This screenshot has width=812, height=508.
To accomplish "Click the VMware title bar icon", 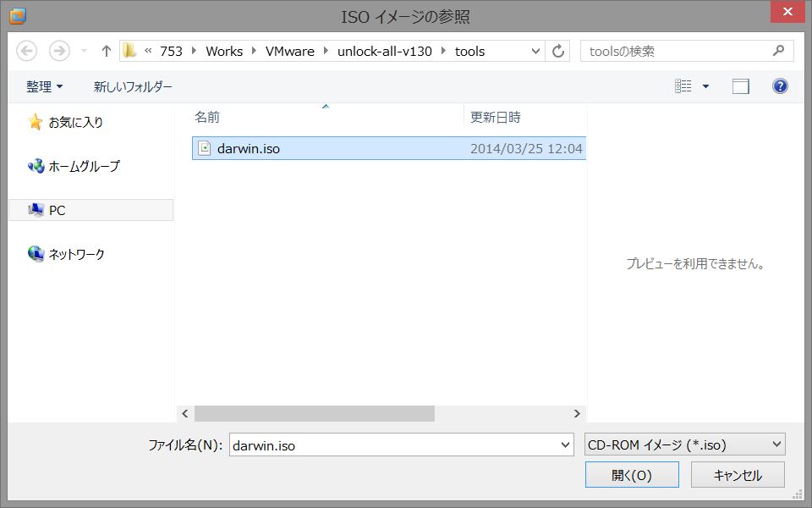I will pyautogui.click(x=17, y=16).
